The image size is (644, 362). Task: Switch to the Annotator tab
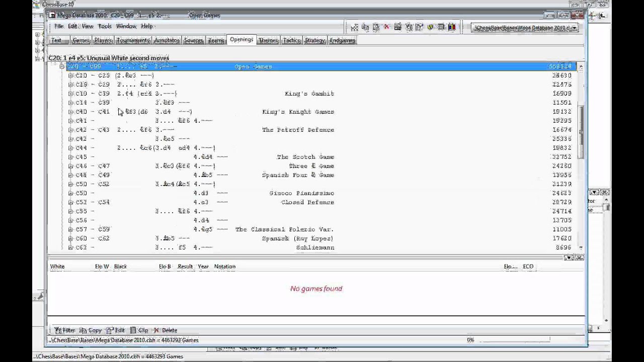click(167, 40)
